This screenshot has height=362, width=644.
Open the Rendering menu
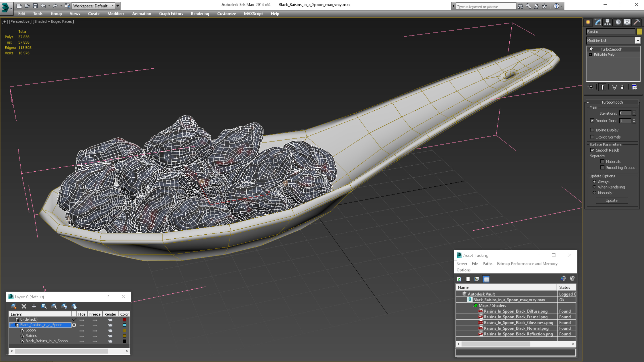[x=199, y=14]
